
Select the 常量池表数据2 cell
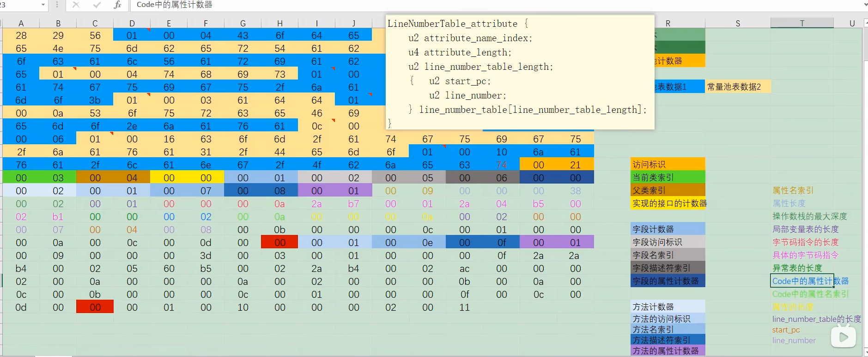pyautogui.click(x=738, y=86)
